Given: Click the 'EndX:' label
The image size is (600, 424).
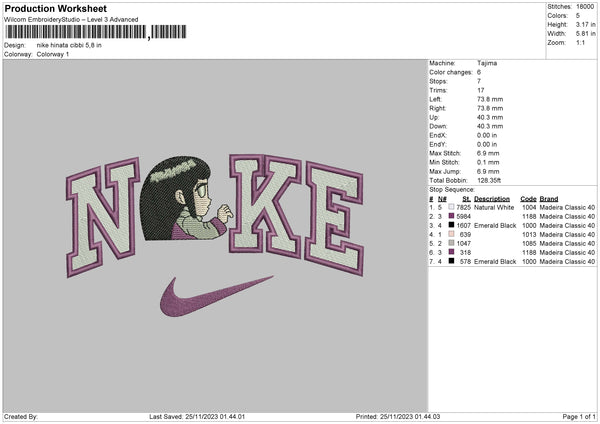Looking at the screenshot, I should [438, 135].
